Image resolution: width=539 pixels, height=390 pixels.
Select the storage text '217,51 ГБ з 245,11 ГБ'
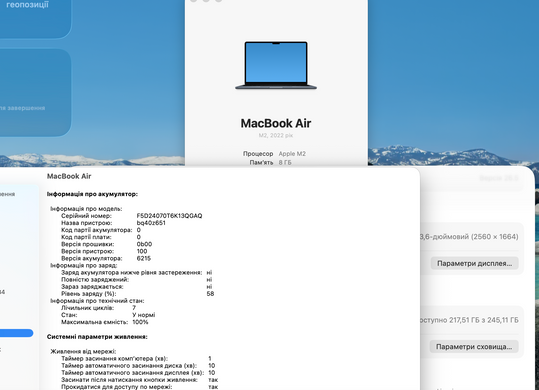484,320
